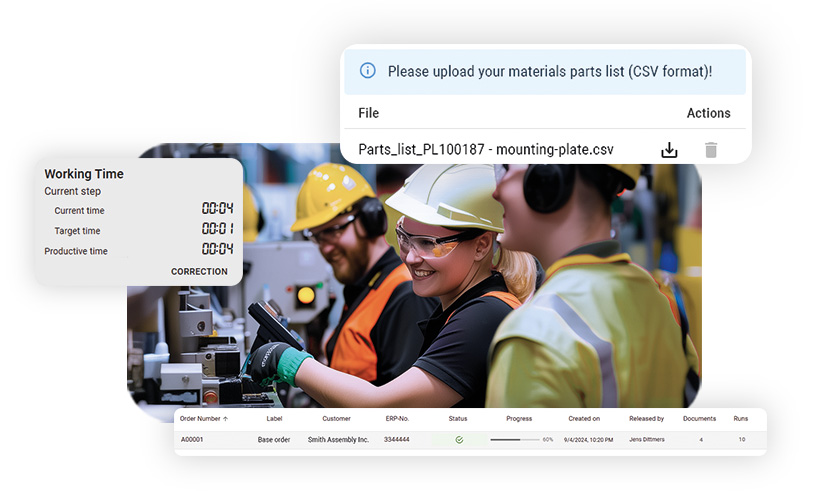Click the Customer column header

point(336,419)
